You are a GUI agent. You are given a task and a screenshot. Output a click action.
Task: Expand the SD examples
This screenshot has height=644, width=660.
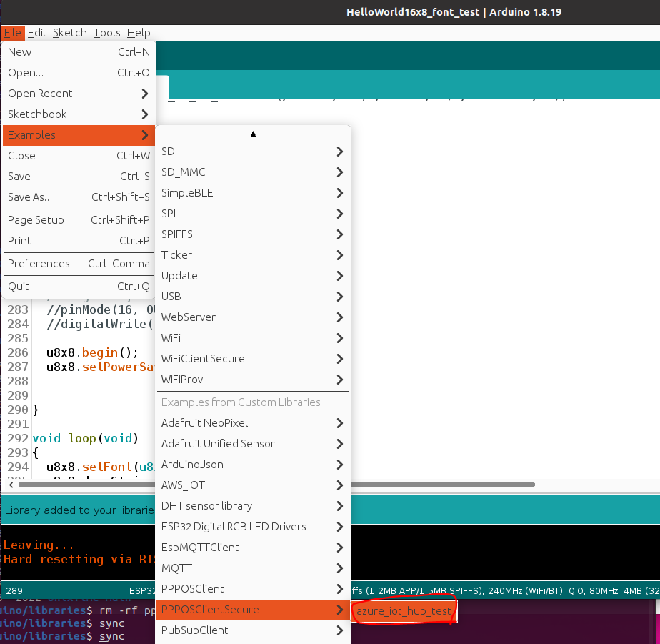coord(253,152)
